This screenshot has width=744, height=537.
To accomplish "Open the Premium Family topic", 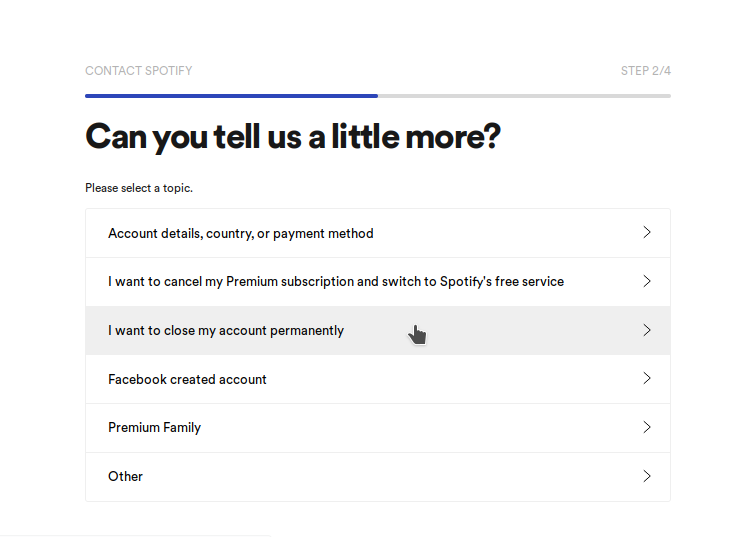I will 378,428.
